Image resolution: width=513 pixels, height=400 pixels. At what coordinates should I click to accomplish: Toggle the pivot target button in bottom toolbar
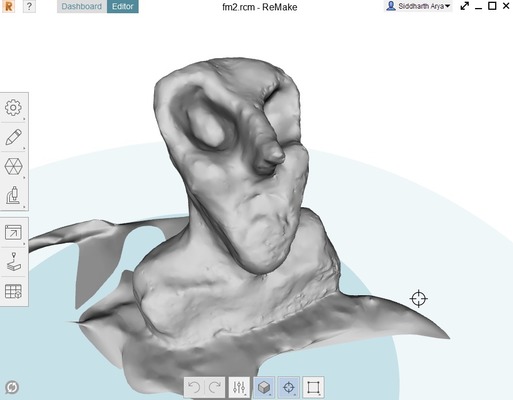(289, 387)
